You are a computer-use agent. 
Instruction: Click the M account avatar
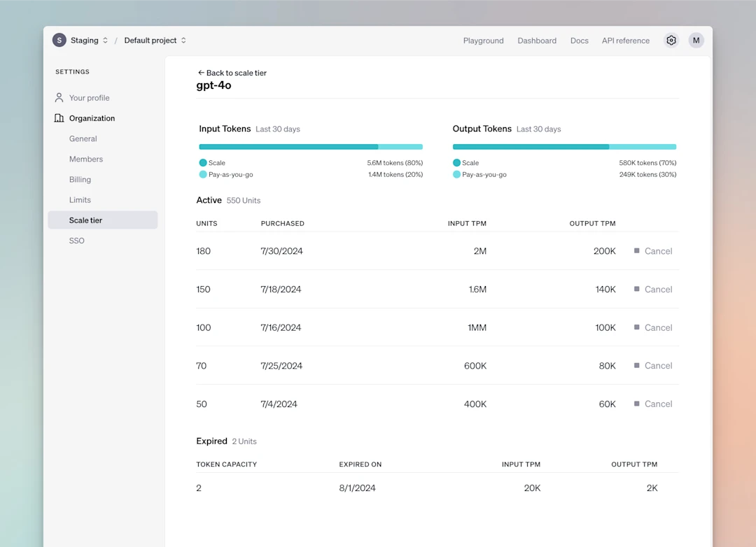[696, 40]
